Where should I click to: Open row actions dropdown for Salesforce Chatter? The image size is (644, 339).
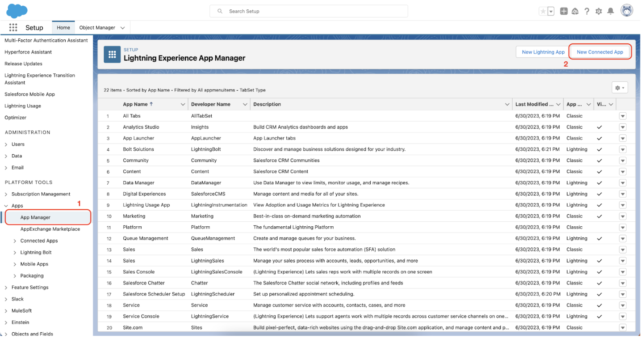pyautogui.click(x=623, y=283)
